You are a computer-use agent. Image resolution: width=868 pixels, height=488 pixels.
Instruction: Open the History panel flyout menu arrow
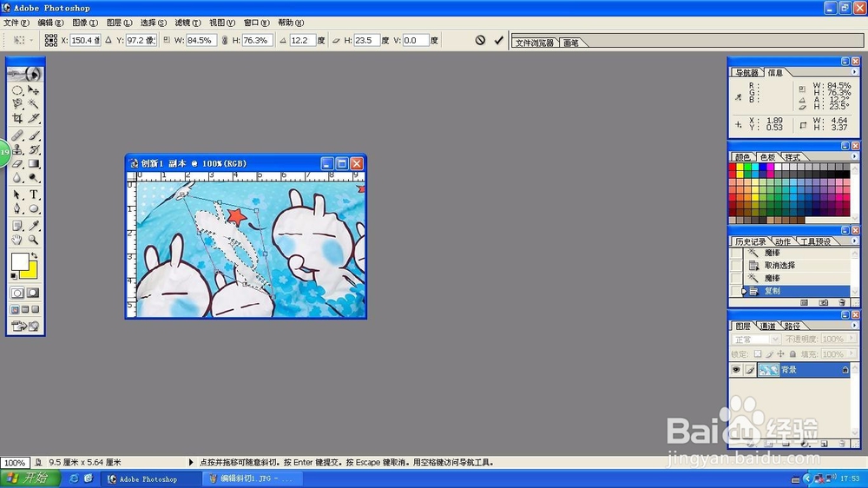(853, 241)
